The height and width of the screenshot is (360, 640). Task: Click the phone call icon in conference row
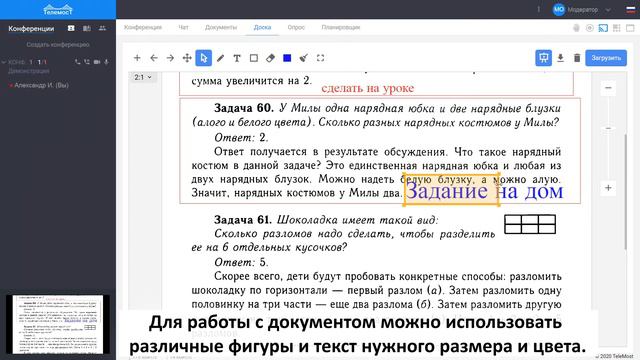[x=78, y=62]
